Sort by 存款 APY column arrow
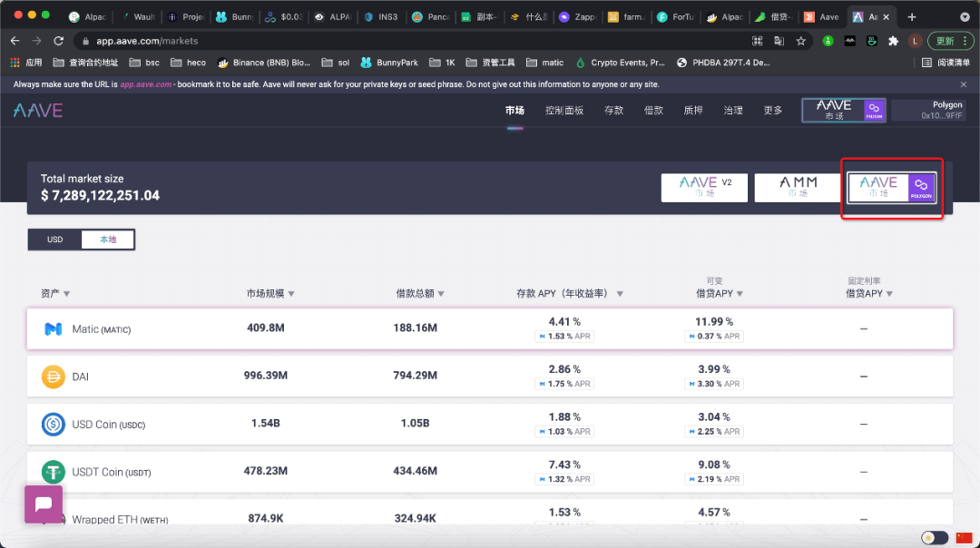This screenshot has height=548, width=980. 620,294
